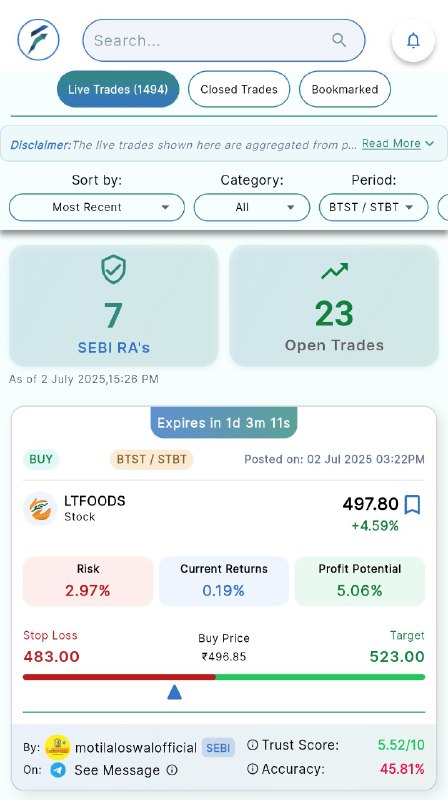
Task: Click the info icon after See Message
Action: pyautogui.click(x=172, y=769)
